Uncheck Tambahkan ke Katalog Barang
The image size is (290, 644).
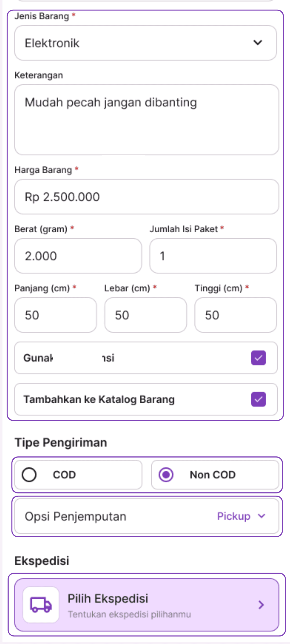pos(258,399)
